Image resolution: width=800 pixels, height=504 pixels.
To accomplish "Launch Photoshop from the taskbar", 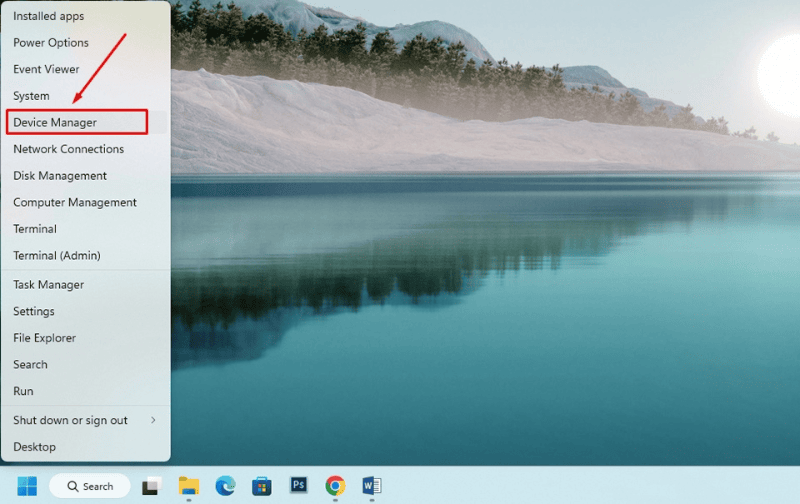I will (x=298, y=486).
